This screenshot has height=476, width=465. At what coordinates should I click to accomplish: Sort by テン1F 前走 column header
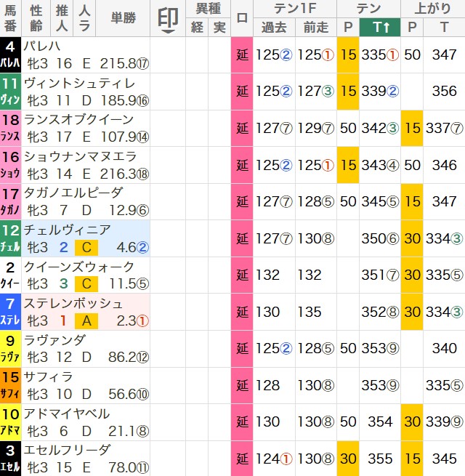point(316,28)
